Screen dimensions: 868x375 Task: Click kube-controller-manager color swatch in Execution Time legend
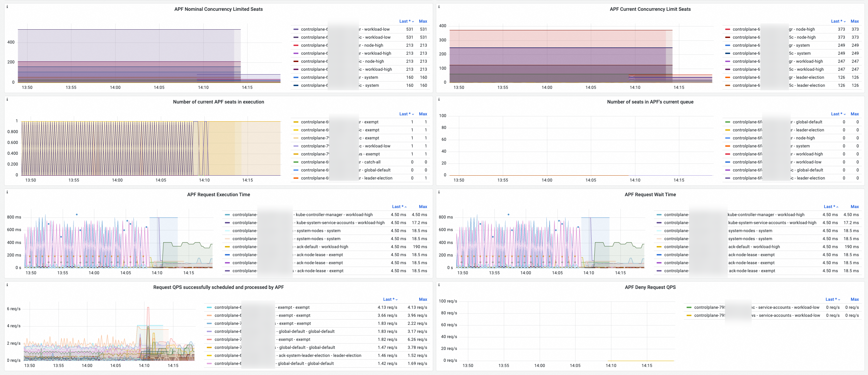227,215
